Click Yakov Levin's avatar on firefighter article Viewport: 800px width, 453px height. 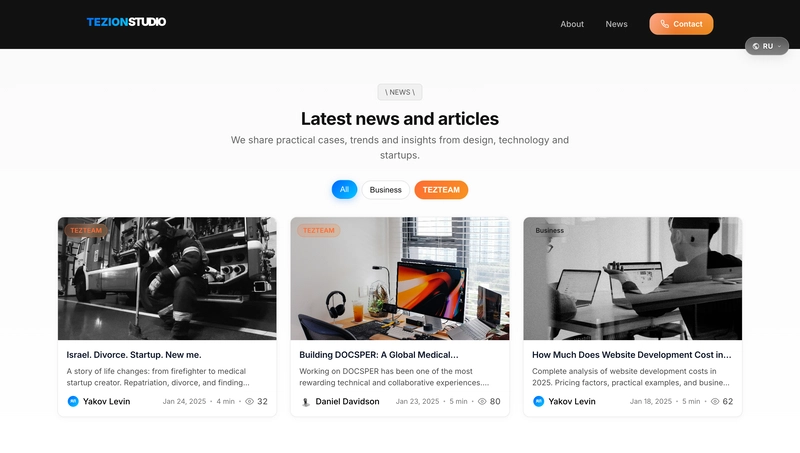[x=73, y=401]
